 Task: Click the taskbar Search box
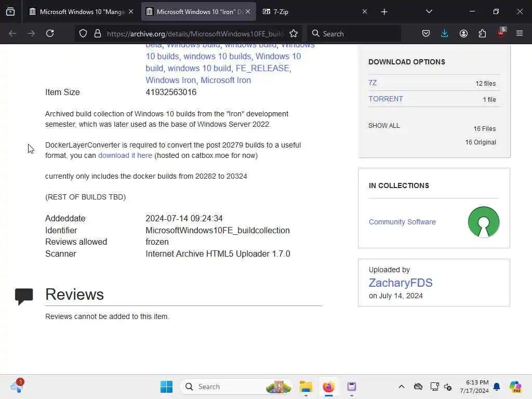click(236, 387)
